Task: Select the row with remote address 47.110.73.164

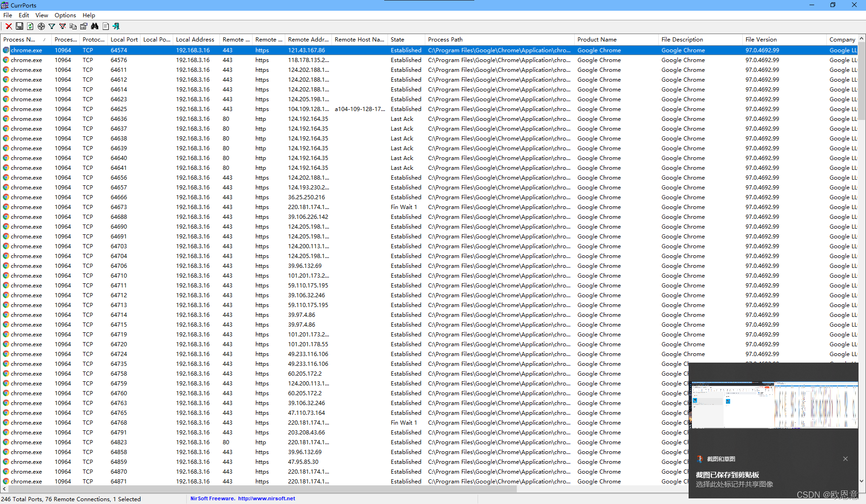Action: click(x=345, y=413)
